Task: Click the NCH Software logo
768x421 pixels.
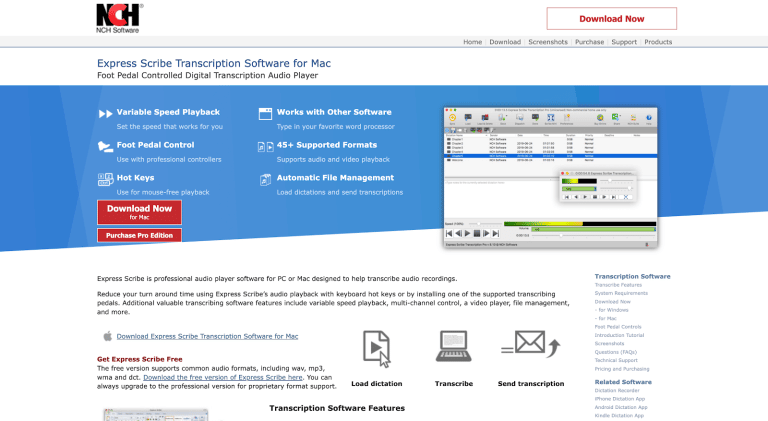Action: [x=119, y=17]
